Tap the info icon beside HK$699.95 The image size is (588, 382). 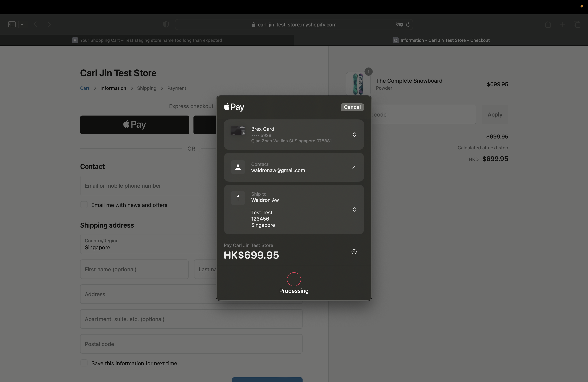[x=354, y=252]
